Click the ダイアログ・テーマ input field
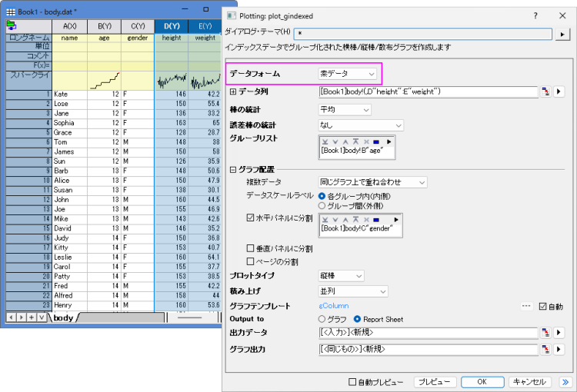This screenshot has width=577, height=392. [x=423, y=34]
